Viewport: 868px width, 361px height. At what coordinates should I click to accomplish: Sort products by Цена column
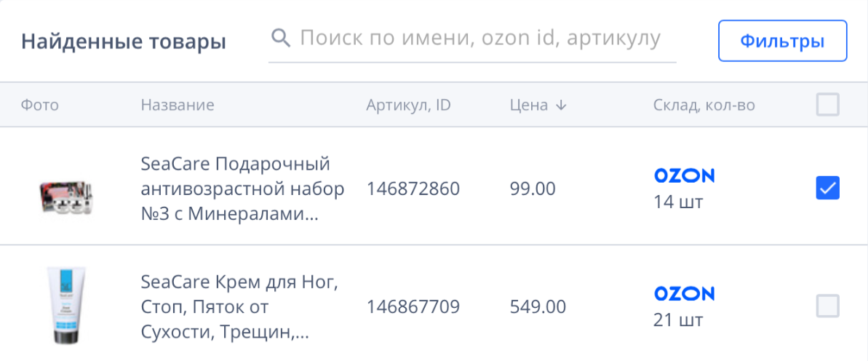pyautogui.click(x=529, y=106)
